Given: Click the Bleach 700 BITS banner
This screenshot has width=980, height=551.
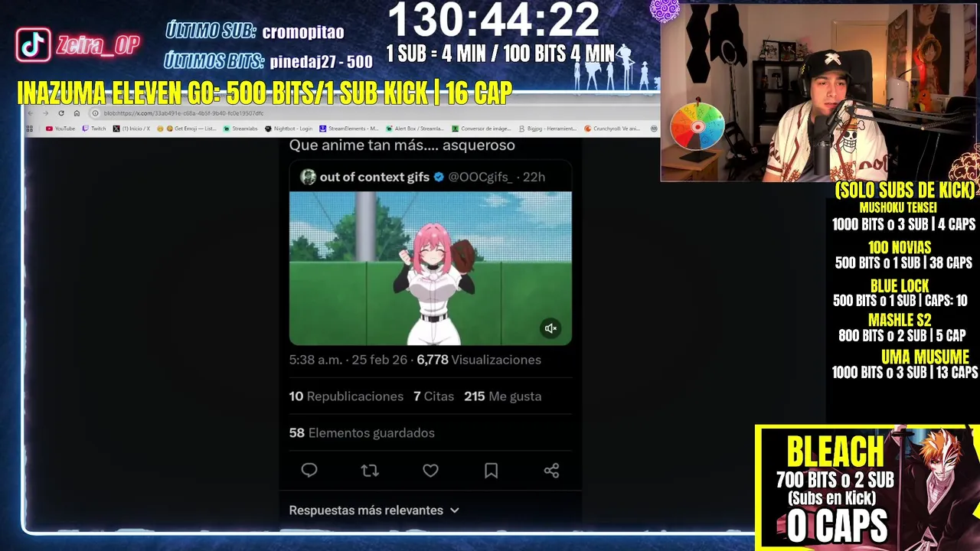Looking at the screenshot, I should tap(867, 487).
